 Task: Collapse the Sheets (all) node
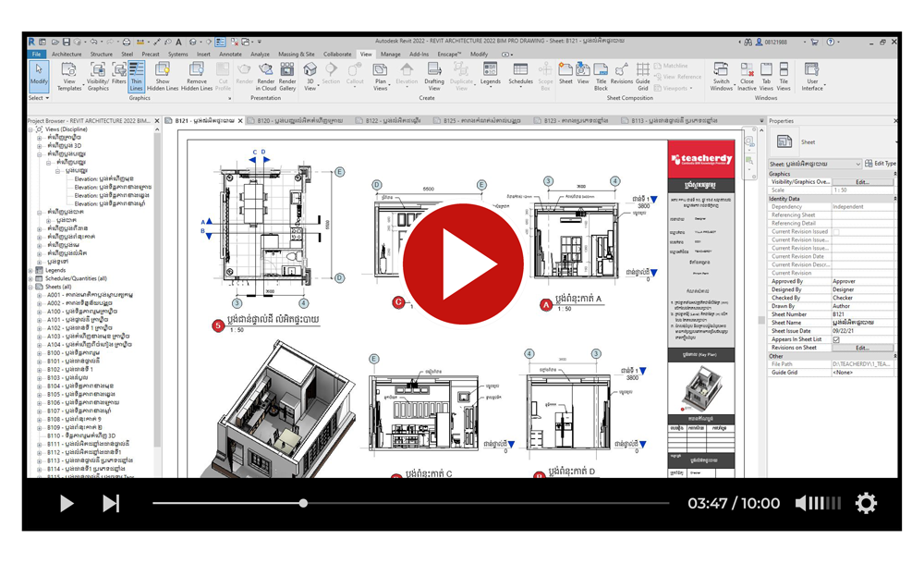coord(30,287)
